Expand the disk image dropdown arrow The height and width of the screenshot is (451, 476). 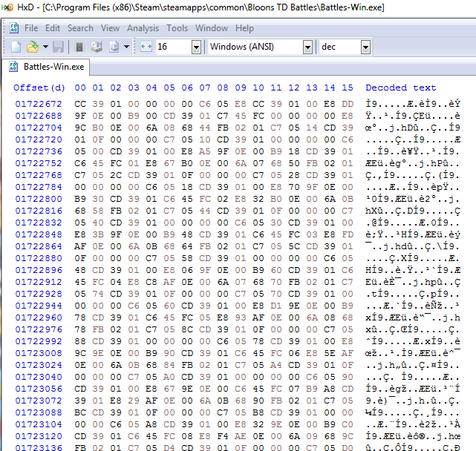click(126, 47)
